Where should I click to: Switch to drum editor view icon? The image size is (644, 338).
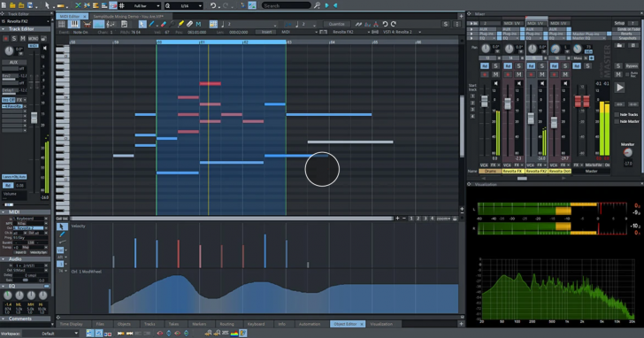87,24
